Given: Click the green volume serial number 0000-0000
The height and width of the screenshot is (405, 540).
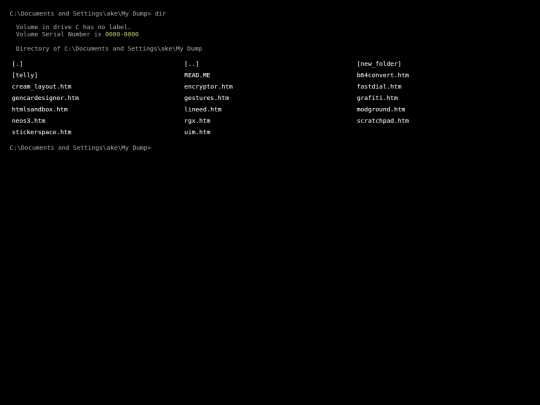Looking at the screenshot, I should (x=122, y=34).
